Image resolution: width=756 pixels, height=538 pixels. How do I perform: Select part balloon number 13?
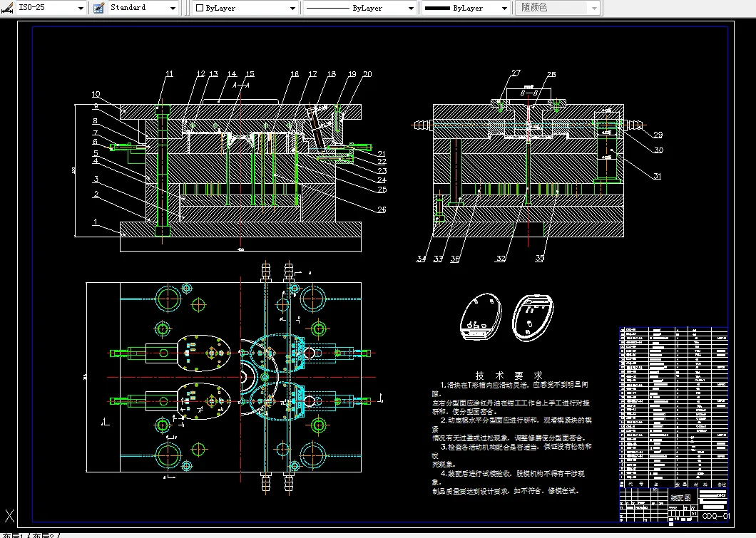click(213, 73)
